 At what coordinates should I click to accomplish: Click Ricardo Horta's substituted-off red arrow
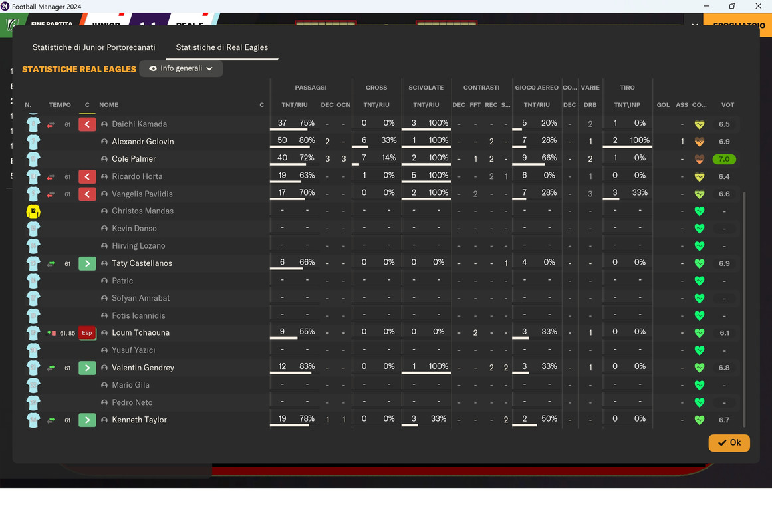pos(87,176)
